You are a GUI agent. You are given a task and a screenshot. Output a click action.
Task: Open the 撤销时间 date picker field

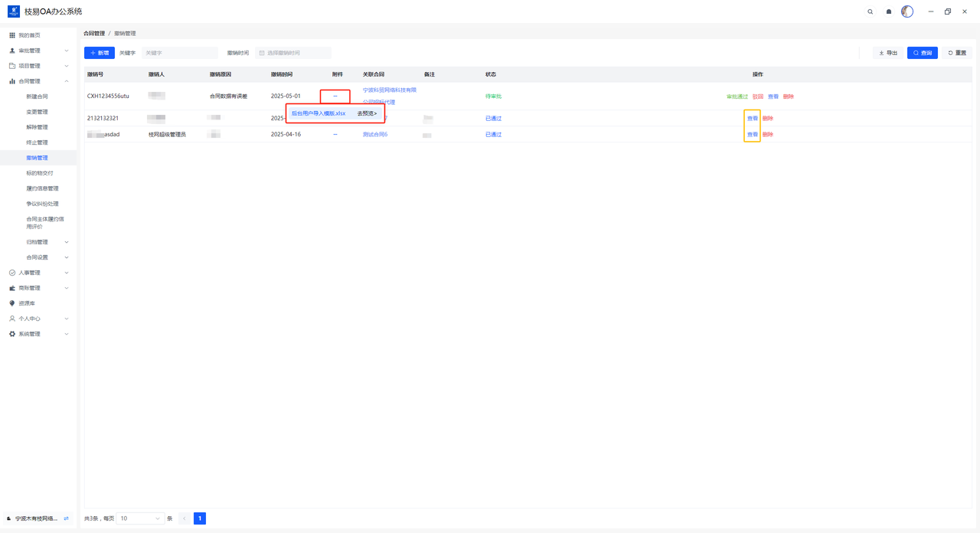(x=293, y=53)
